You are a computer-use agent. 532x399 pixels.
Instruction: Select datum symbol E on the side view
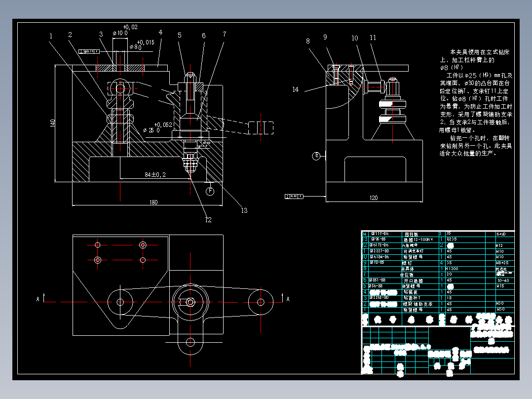point(316,156)
